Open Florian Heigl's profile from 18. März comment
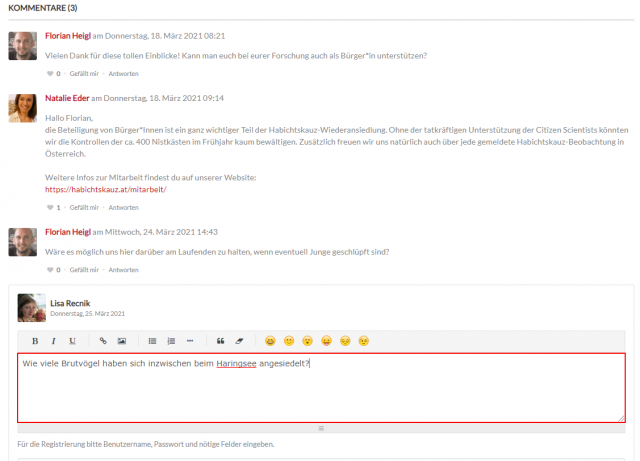 click(x=68, y=36)
